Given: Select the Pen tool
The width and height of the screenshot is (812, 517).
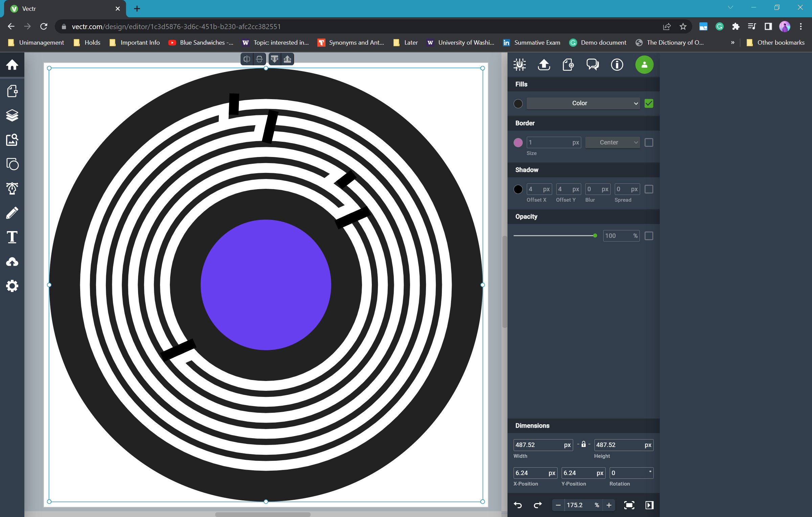Looking at the screenshot, I should tap(12, 188).
